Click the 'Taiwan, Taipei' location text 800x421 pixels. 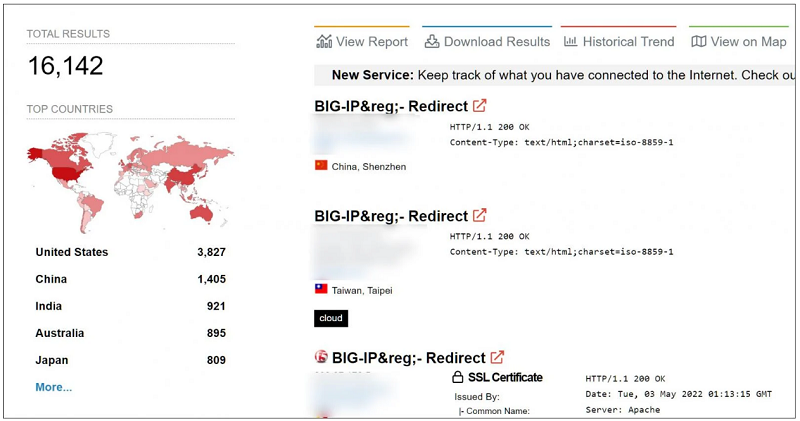coord(362,290)
